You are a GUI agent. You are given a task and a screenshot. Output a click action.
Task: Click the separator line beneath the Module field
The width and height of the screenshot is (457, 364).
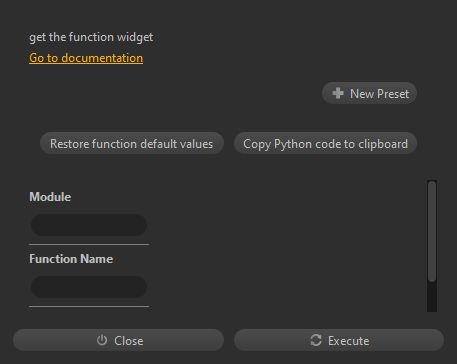coord(89,244)
